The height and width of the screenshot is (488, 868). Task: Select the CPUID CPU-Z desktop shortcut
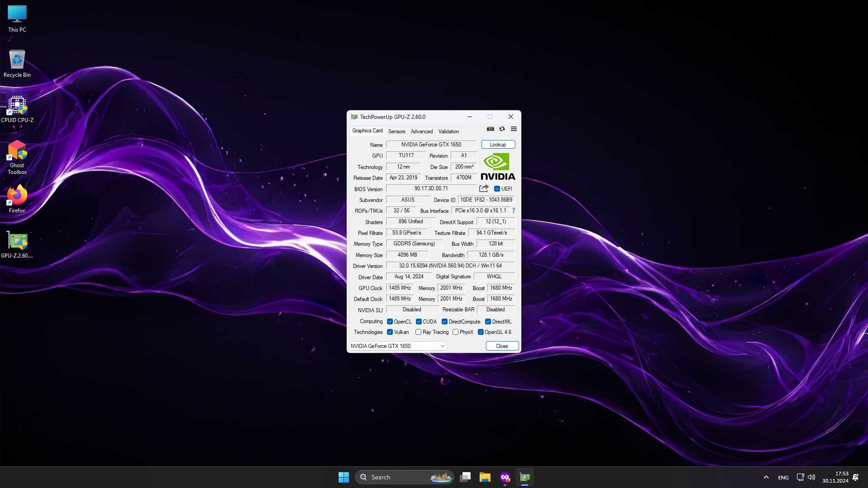[x=17, y=109]
